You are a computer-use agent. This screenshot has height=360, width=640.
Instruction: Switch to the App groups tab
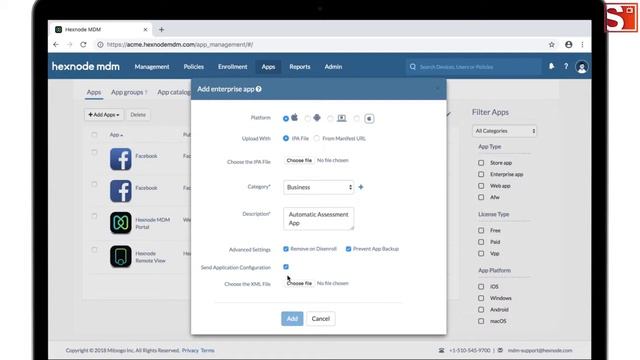[127, 92]
